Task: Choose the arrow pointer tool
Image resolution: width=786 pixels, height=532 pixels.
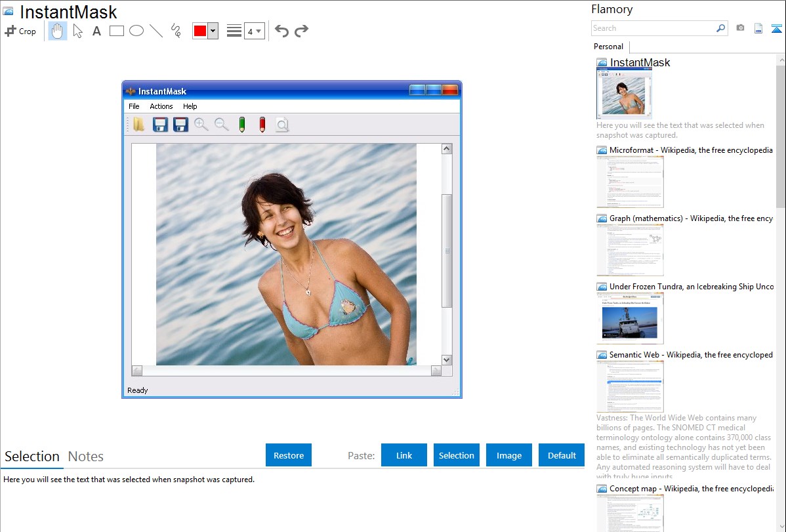Action: (77, 31)
